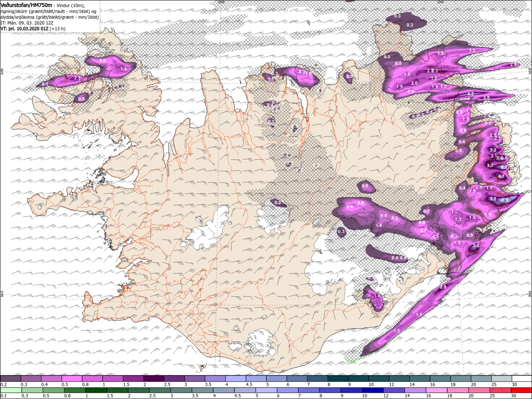
Task: Select the first grey-purple 0.2 snow legend swatch
Action: click(10, 379)
